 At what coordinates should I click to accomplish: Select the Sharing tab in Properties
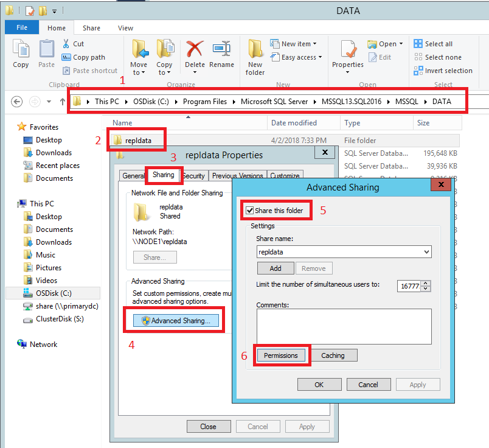(163, 175)
